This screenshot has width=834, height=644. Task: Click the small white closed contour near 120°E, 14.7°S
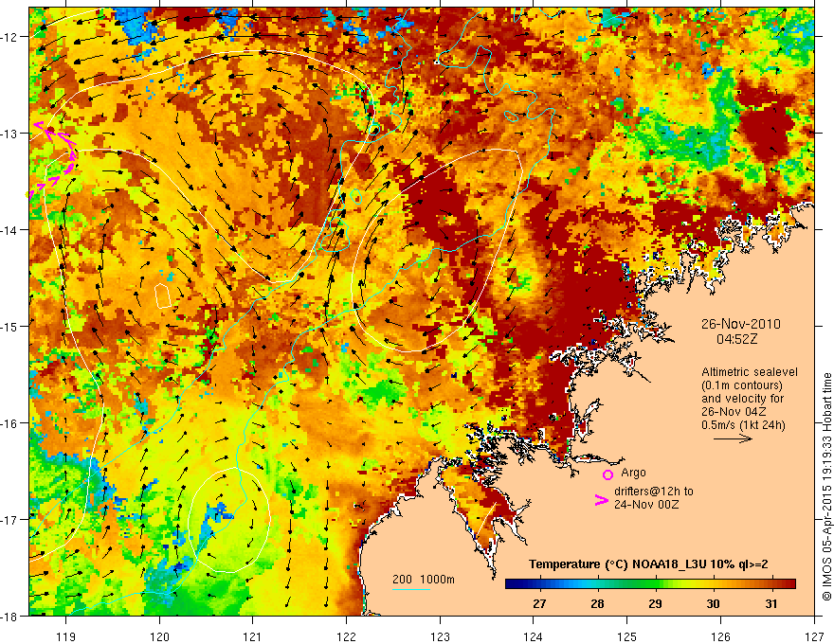pos(163,296)
